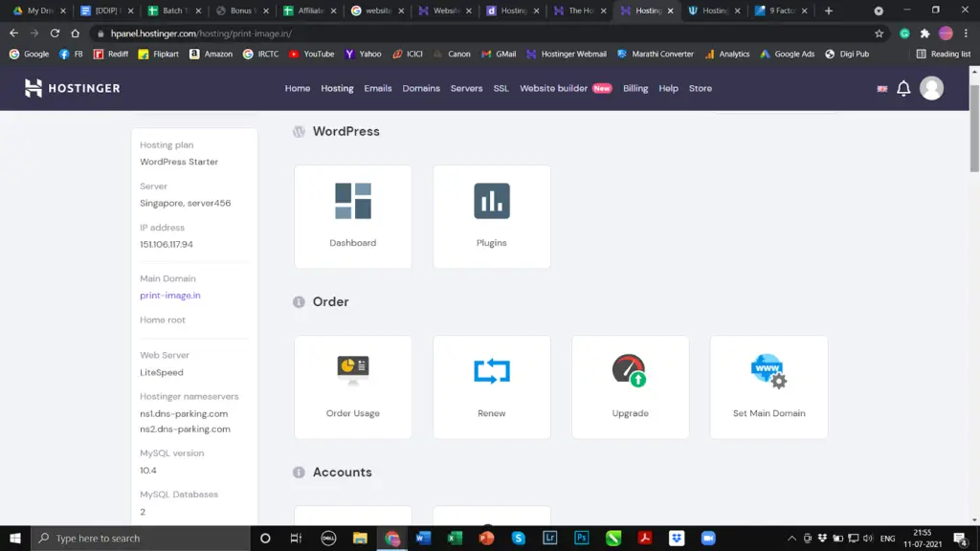
Task: Open the Emails menu item
Action: [x=377, y=89]
